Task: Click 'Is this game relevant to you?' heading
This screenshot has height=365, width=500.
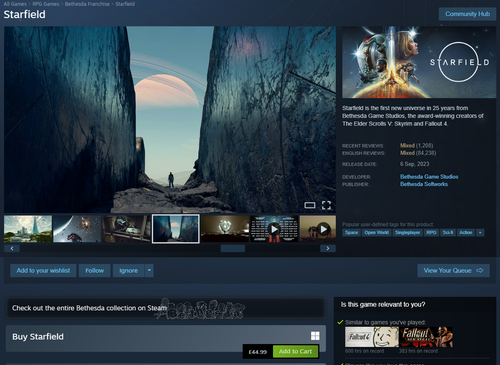Action: pos(383,304)
